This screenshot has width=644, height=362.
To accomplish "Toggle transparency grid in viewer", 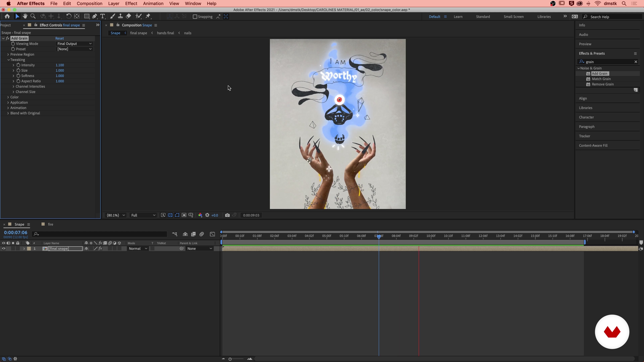I will 170,215.
